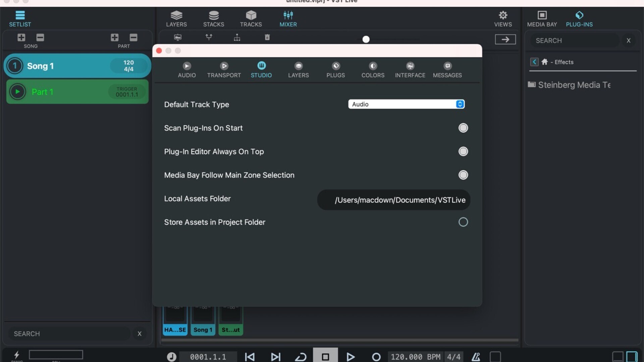The image size is (644, 362).
Task: Clear the setlist search with X
Action: tap(140, 334)
